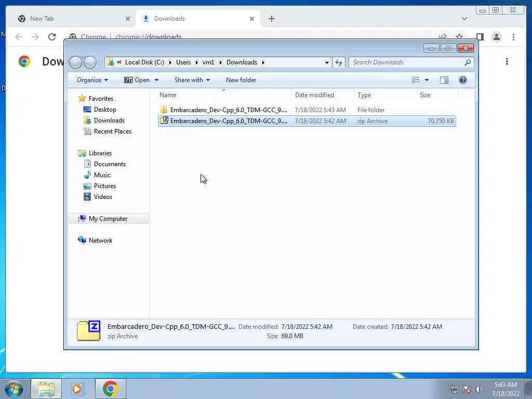
Task: Open Explorer help
Action: click(x=463, y=79)
